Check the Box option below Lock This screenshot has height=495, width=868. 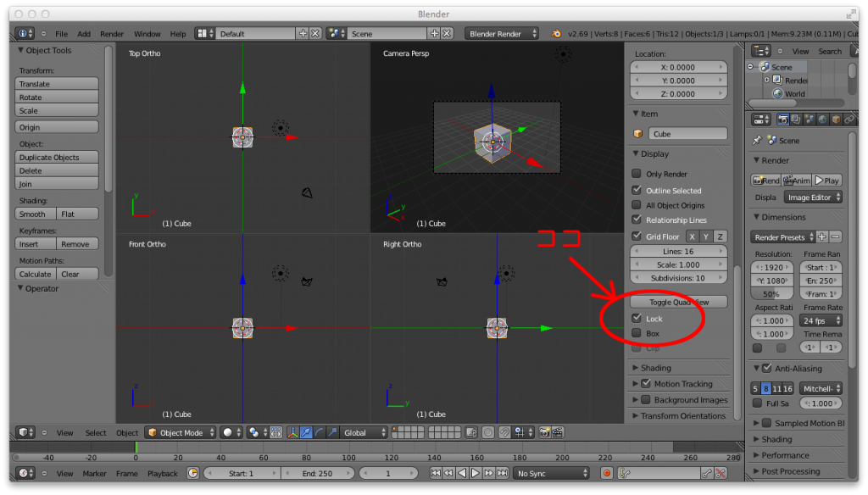[634, 333]
